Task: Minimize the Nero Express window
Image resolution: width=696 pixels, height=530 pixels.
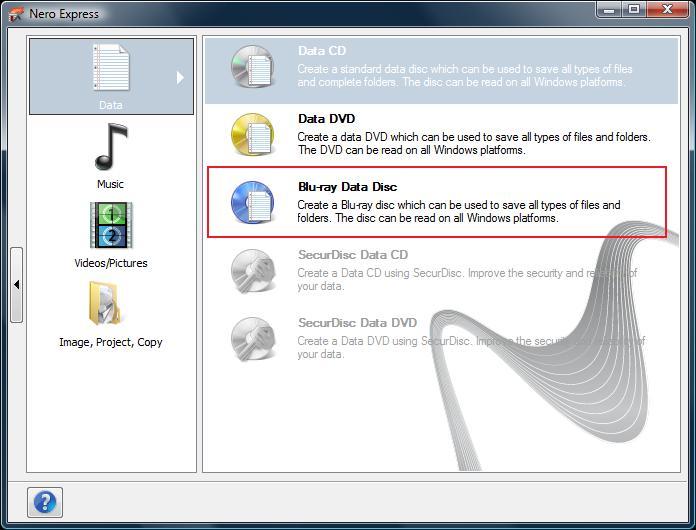Action: (x=609, y=9)
